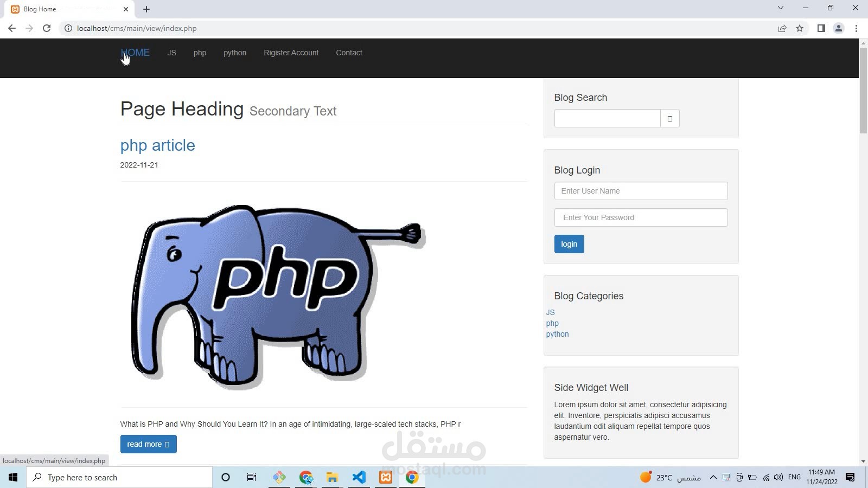
Task: Open Chrome three-dot menu
Action: 857,28
